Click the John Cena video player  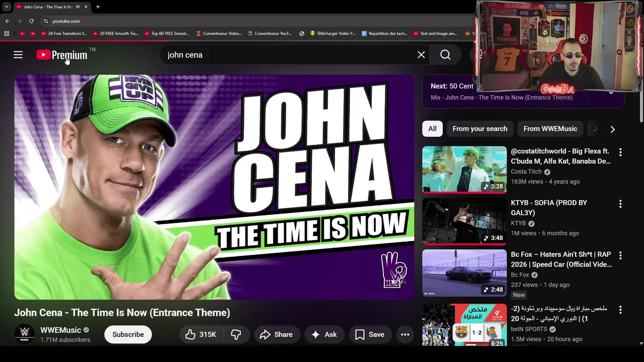(214, 187)
